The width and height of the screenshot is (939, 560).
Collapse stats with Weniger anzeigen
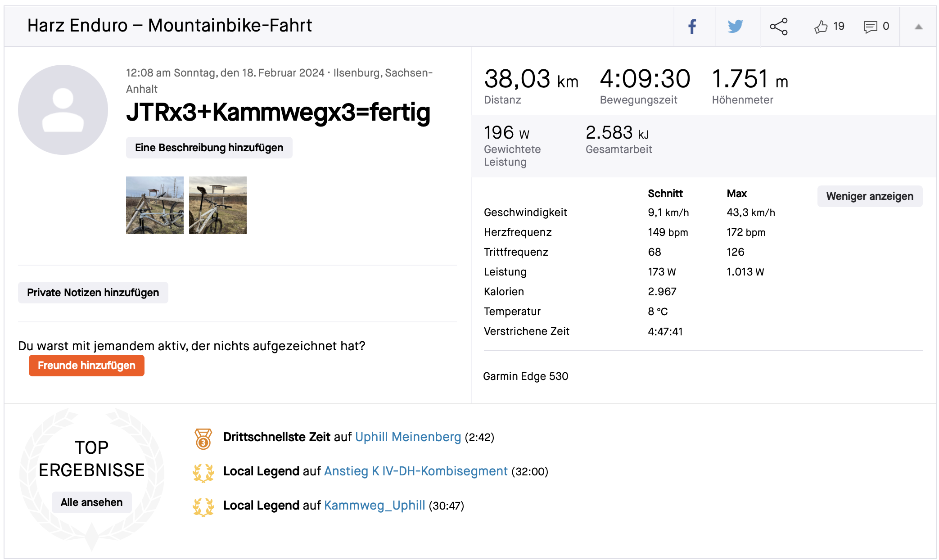pos(869,196)
